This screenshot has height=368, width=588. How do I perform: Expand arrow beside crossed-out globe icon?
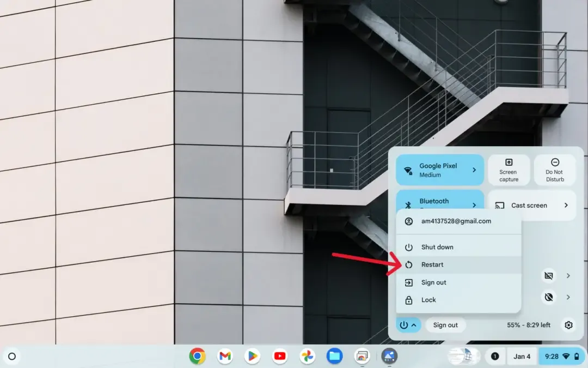tap(568, 298)
